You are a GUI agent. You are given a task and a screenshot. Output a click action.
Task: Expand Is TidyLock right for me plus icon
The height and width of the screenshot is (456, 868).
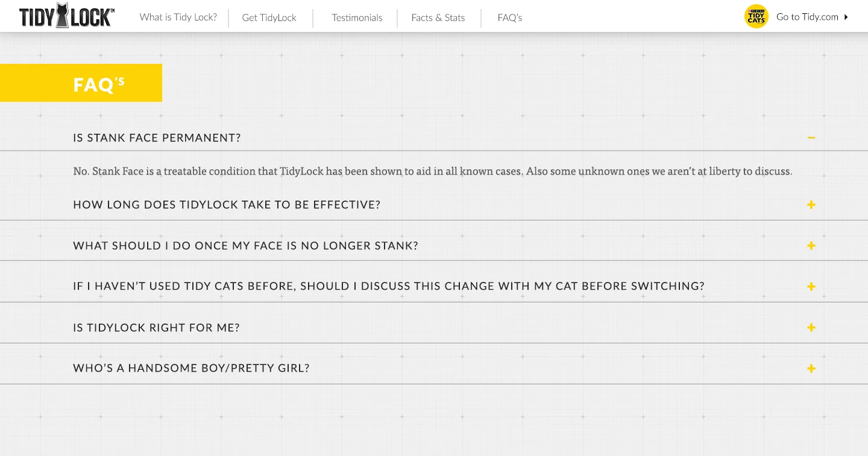pyautogui.click(x=811, y=328)
